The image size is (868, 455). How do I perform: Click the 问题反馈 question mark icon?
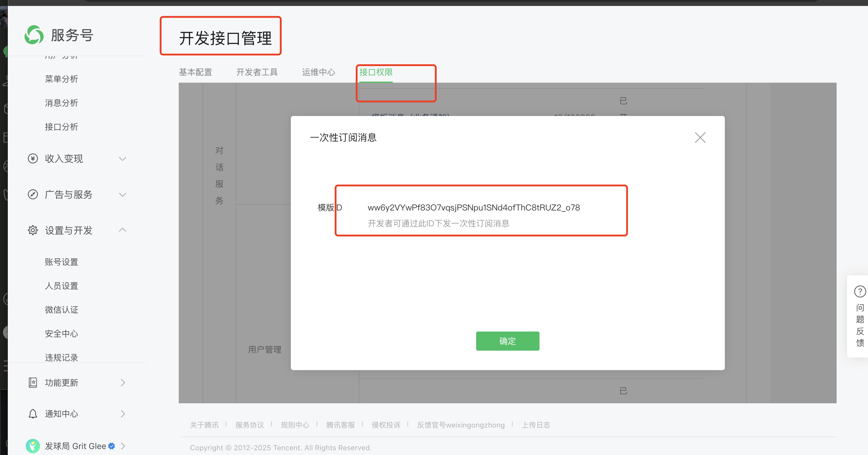860,291
